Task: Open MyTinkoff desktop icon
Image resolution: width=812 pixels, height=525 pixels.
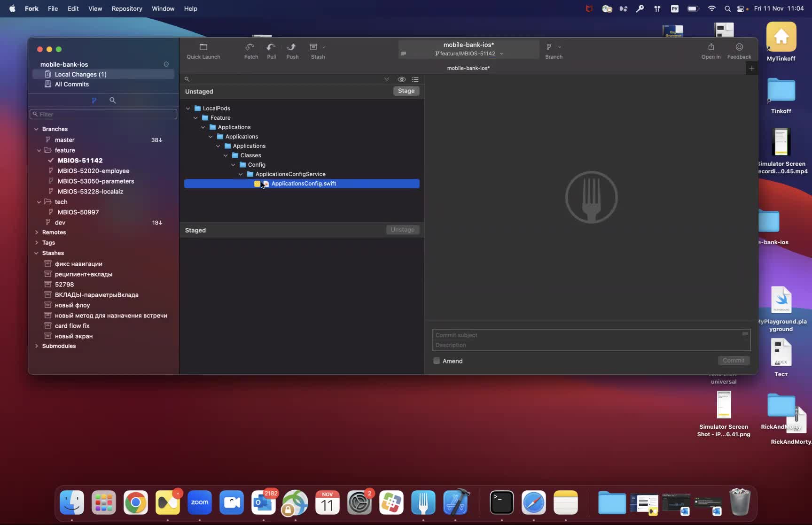Action: point(781,41)
